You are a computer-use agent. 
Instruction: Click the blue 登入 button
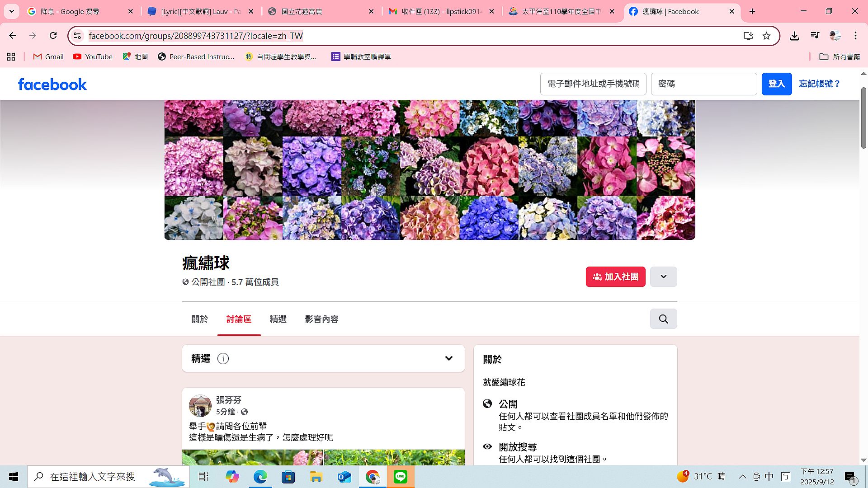(776, 84)
